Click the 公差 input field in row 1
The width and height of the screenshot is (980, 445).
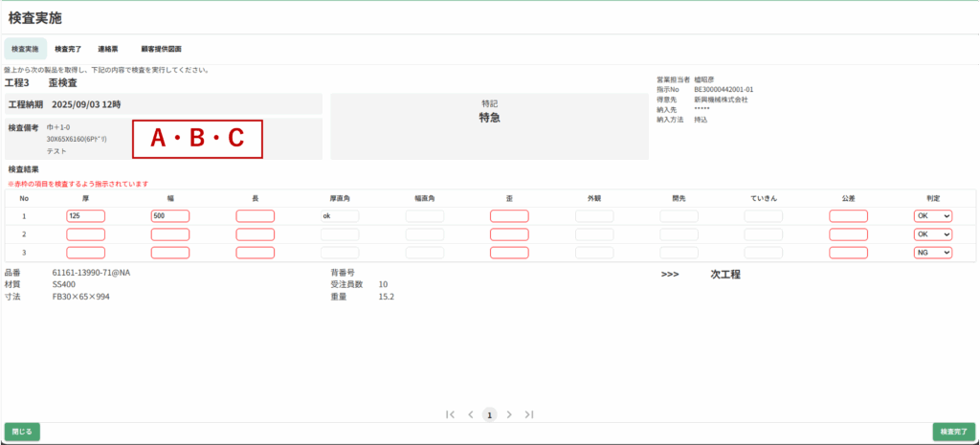tap(848, 216)
